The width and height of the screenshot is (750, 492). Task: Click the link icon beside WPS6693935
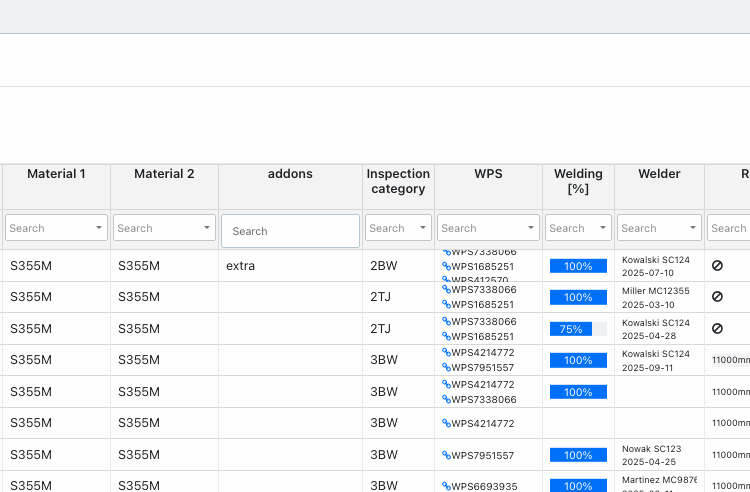tap(446, 486)
